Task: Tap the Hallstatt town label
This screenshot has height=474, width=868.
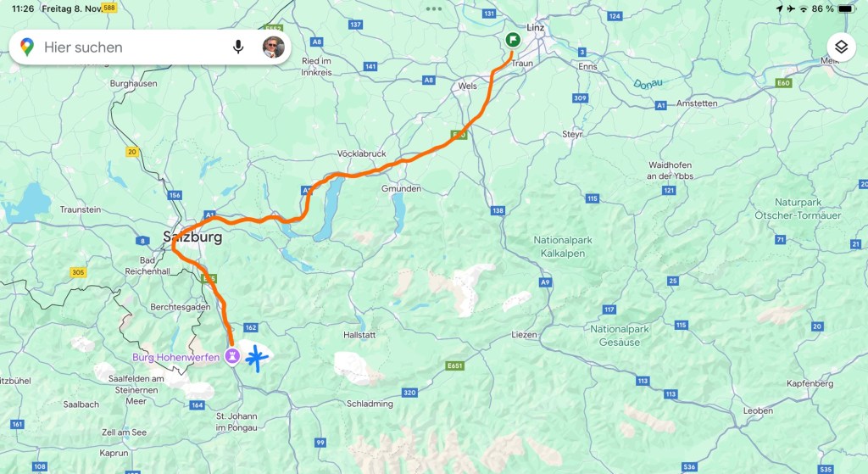Action: pyautogui.click(x=359, y=335)
